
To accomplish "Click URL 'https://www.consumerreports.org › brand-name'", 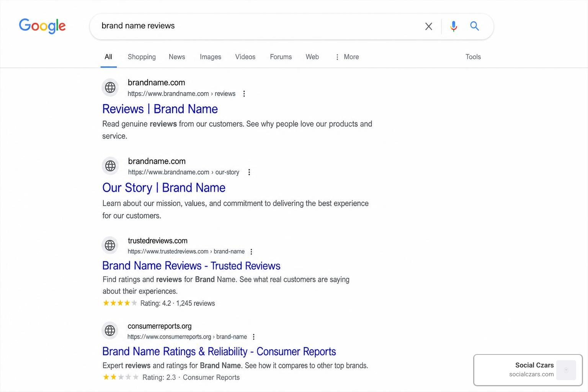I will tap(187, 337).
